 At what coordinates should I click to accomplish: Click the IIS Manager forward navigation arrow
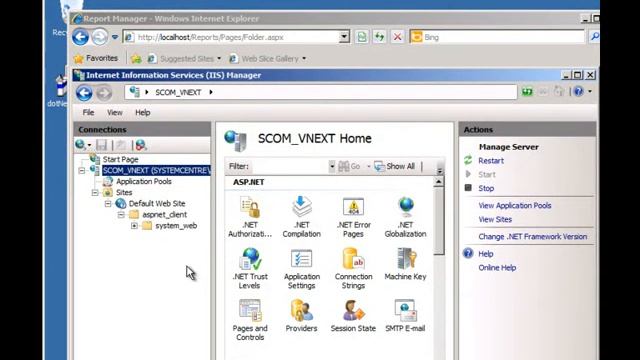(104, 93)
